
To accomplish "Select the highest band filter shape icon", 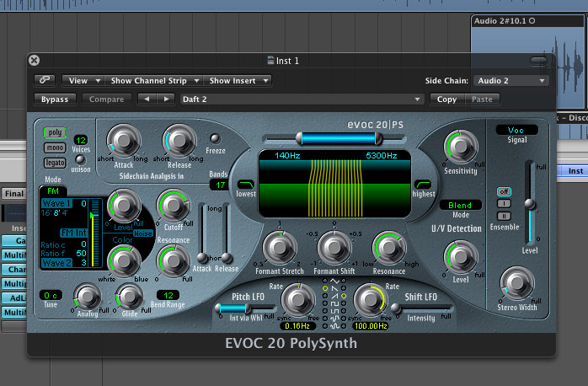I will pos(423,185).
